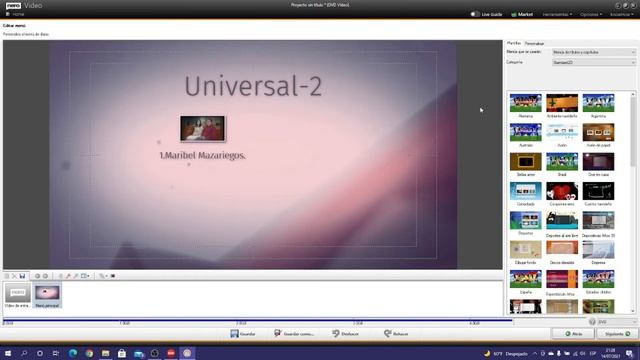Click the 'Guardar como...' button
640x360 pixels.
pyautogui.click(x=294, y=334)
